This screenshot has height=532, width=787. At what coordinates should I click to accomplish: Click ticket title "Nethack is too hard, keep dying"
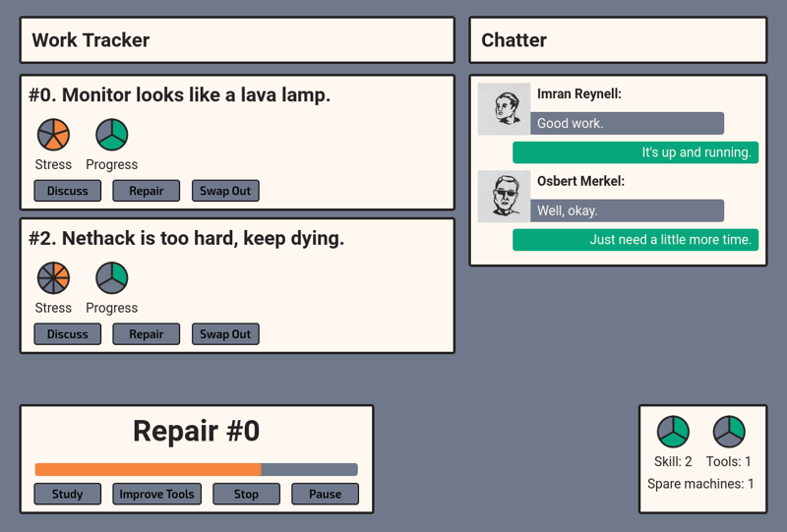pyautogui.click(x=187, y=238)
